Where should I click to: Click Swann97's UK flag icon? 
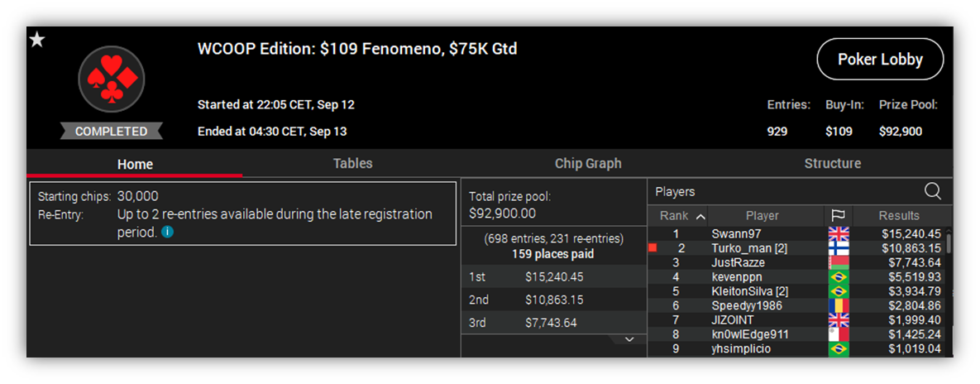[838, 234]
